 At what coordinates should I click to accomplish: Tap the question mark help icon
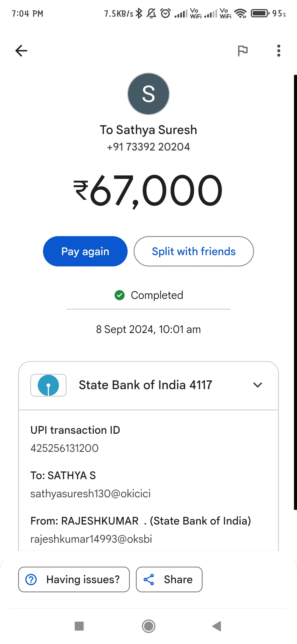[31, 579]
